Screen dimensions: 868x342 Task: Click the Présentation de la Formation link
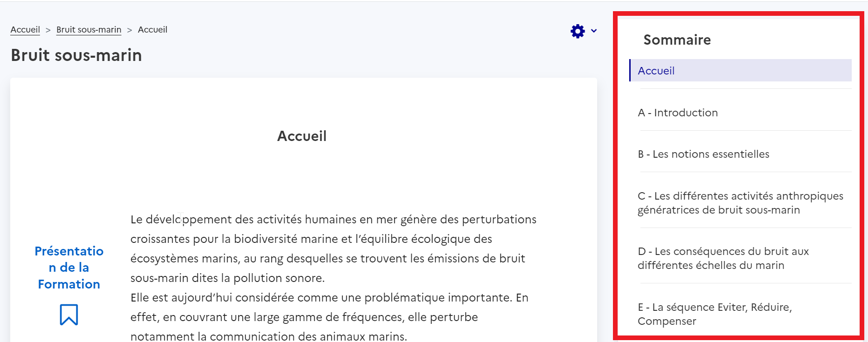point(69,268)
